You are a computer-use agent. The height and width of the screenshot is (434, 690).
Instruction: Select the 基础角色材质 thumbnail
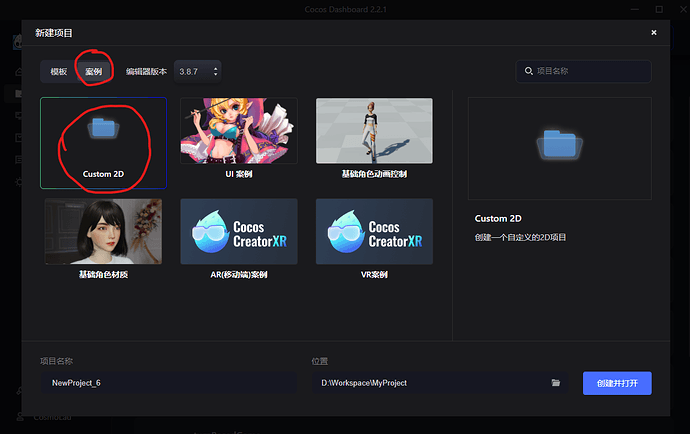pyautogui.click(x=103, y=232)
